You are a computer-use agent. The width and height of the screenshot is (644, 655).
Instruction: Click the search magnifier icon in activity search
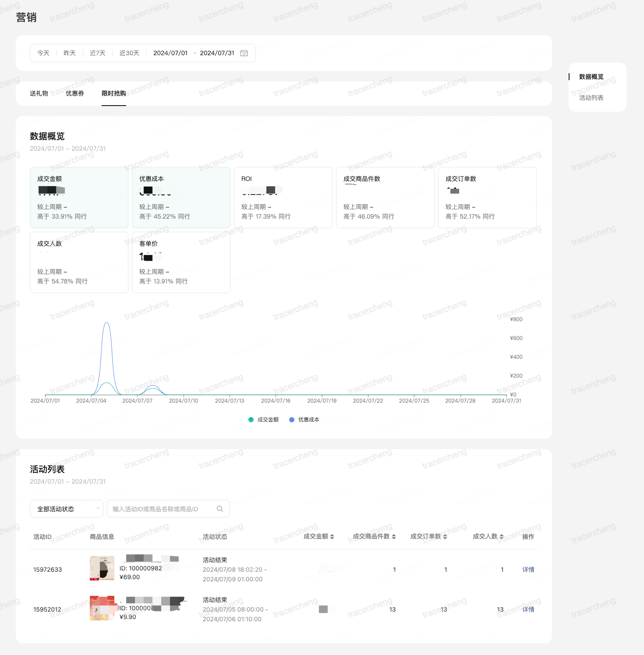click(220, 509)
